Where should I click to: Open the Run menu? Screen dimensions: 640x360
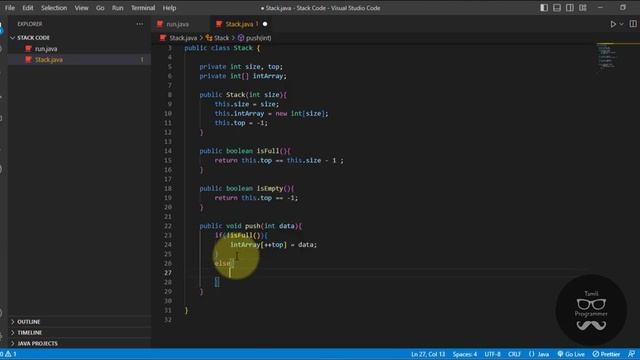point(118,8)
